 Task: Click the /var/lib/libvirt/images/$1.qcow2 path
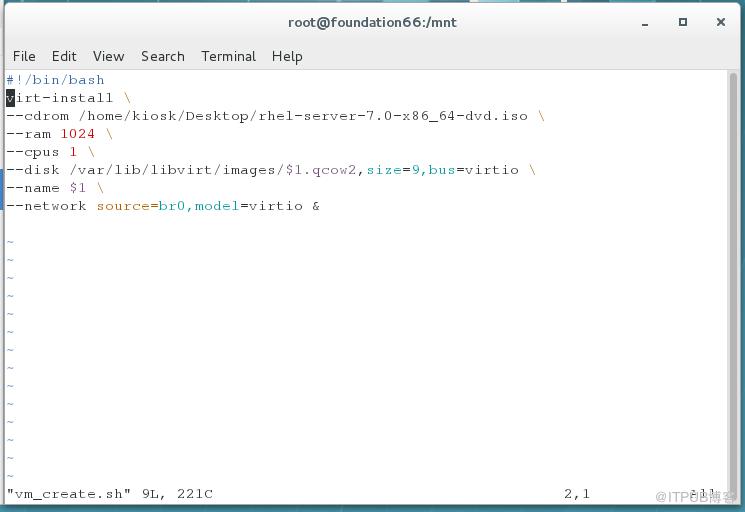(x=213, y=170)
